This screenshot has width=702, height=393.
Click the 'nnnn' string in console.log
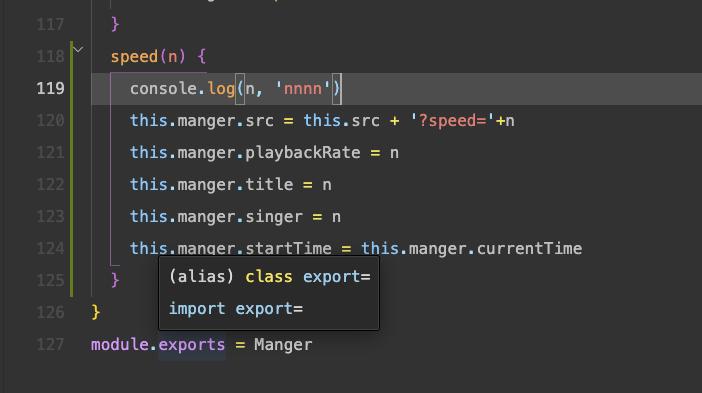pos(303,89)
